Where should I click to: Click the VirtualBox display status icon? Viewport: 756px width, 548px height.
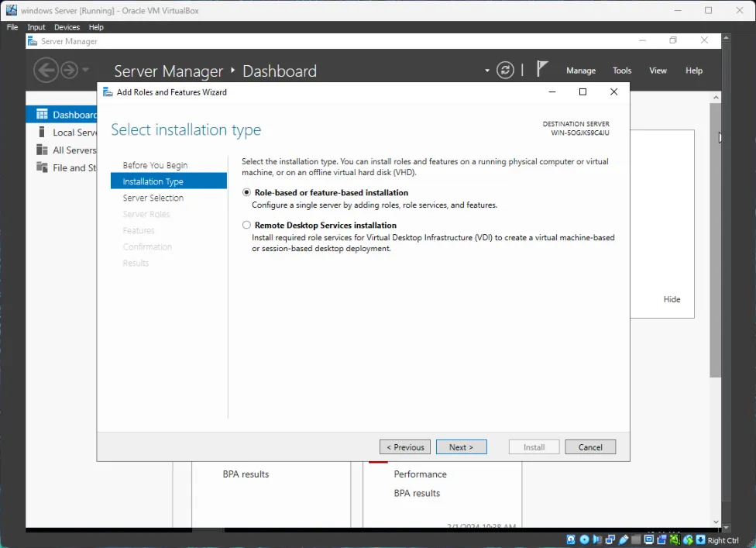(x=649, y=539)
